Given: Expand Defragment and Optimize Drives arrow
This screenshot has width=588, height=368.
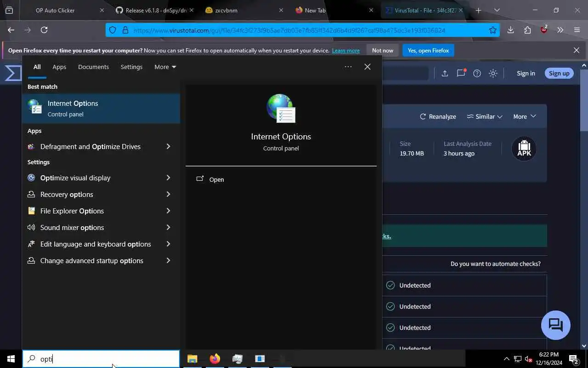Looking at the screenshot, I should tap(168, 146).
